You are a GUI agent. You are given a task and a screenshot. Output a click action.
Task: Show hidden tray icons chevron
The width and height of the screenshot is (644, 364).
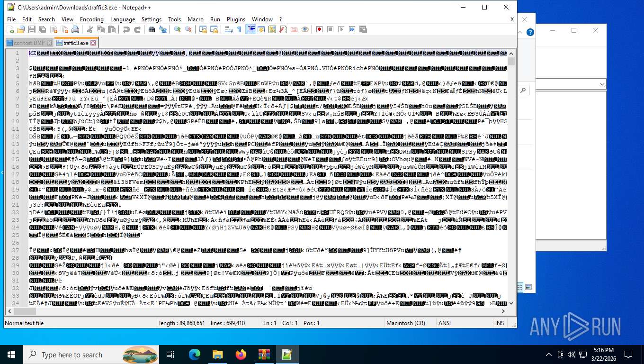click(549, 355)
